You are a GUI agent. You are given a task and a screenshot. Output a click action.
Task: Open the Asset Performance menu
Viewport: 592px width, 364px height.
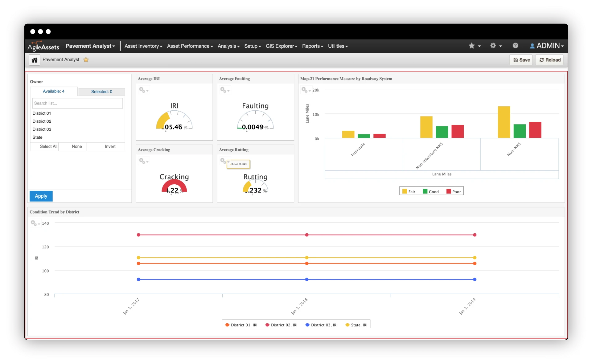coord(190,46)
